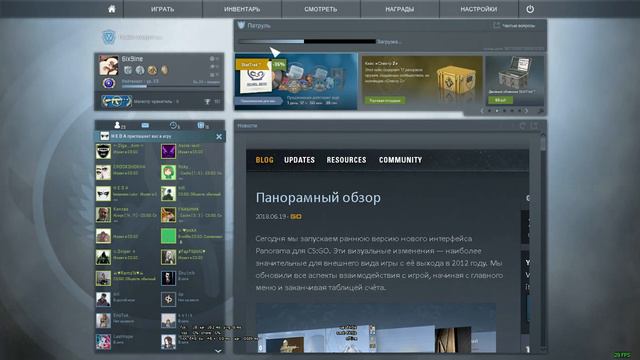Open the StatTrak music kit -35% offer
Viewport: 640px width, 360px height.
[x=296, y=82]
